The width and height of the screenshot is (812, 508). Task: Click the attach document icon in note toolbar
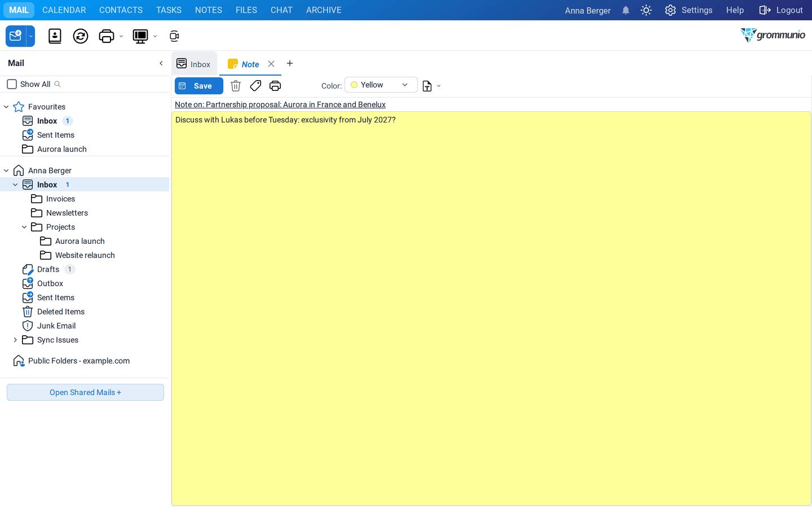(427, 86)
